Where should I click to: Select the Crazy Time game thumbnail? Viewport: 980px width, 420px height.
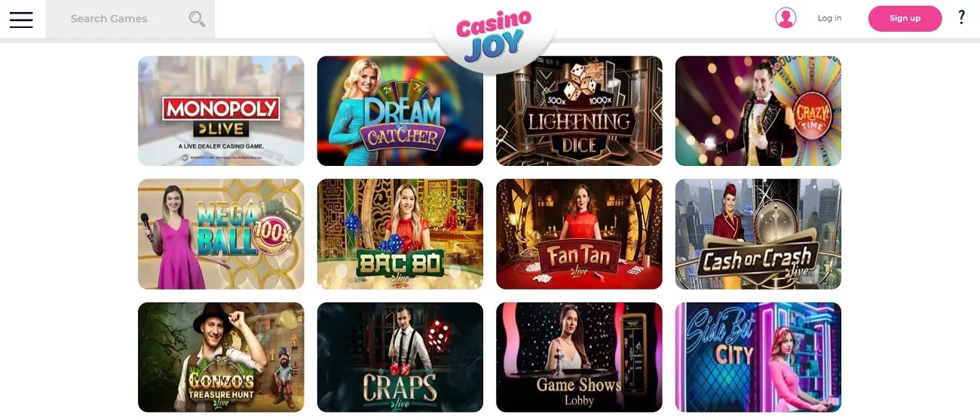758,111
